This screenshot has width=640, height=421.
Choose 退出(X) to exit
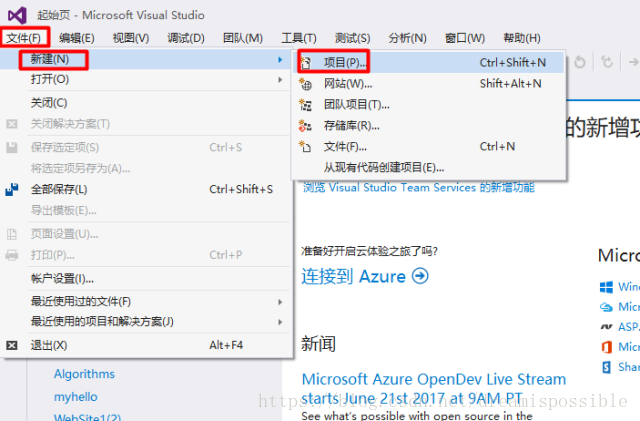click(146, 345)
